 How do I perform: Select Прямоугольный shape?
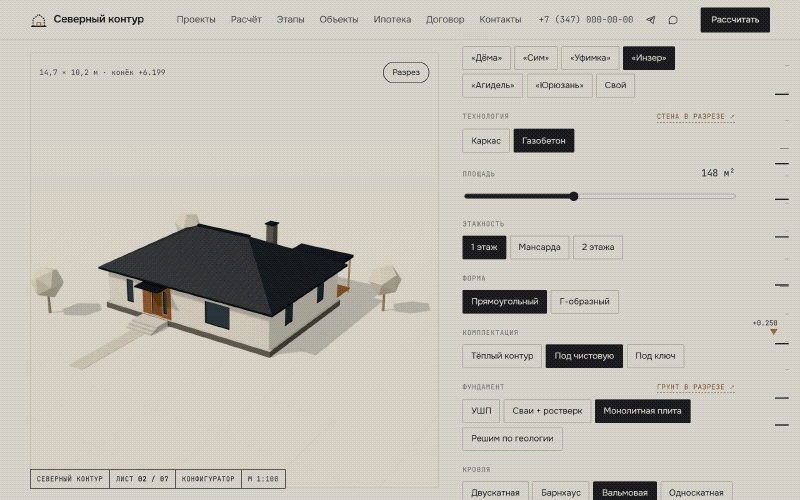tap(504, 302)
